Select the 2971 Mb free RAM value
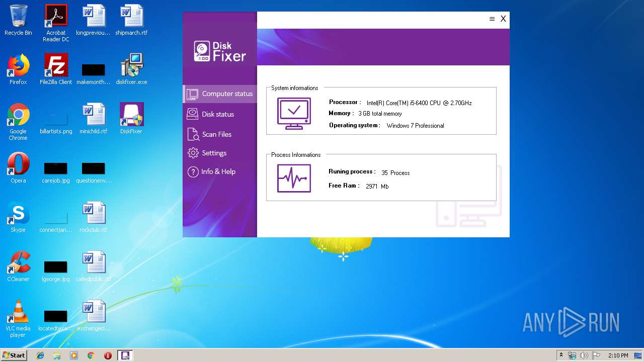Image resolution: width=644 pixels, height=362 pixels. pos(377,186)
